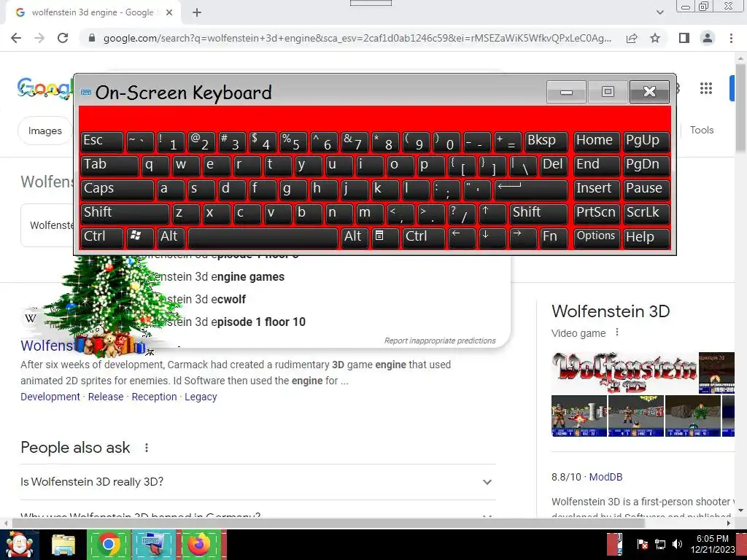This screenshot has height=560, width=747.
Task: Open the Wolfenstein 3D logo thumbnail
Action: click(x=624, y=373)
